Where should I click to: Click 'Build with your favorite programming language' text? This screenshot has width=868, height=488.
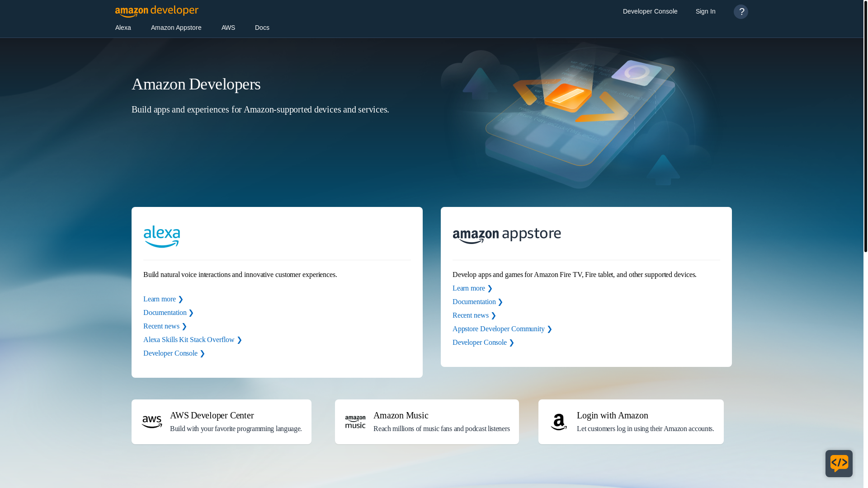236,429
